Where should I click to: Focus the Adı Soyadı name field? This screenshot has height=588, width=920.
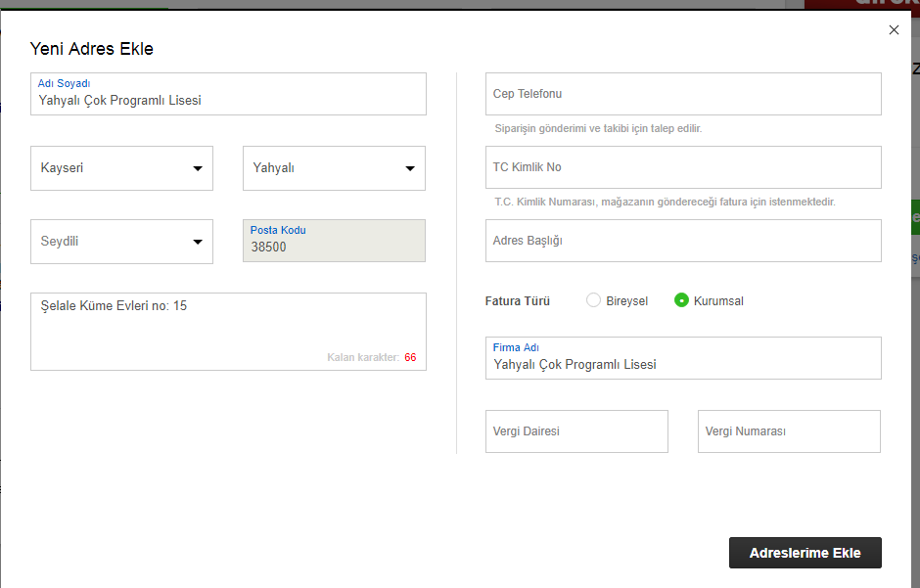click(x=228, y=99)
